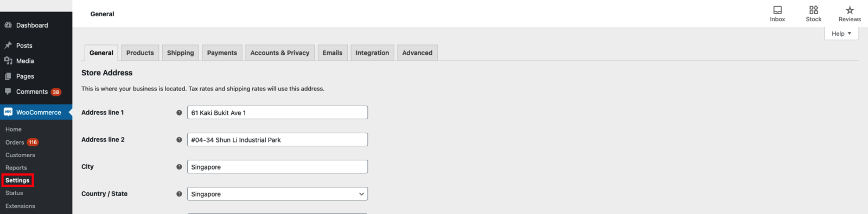Click the Address line 1 field
This screenshot has width=868, height=214.
[277, 113]
